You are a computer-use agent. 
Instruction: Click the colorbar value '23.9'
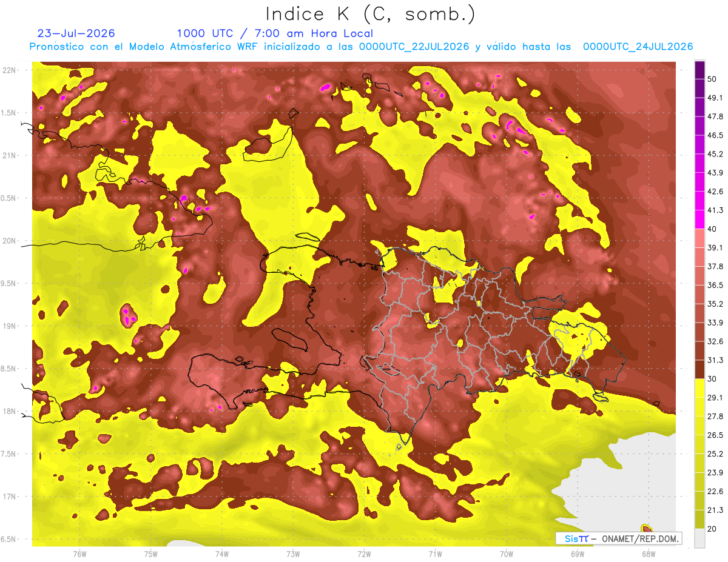click(x=715, y=473)
